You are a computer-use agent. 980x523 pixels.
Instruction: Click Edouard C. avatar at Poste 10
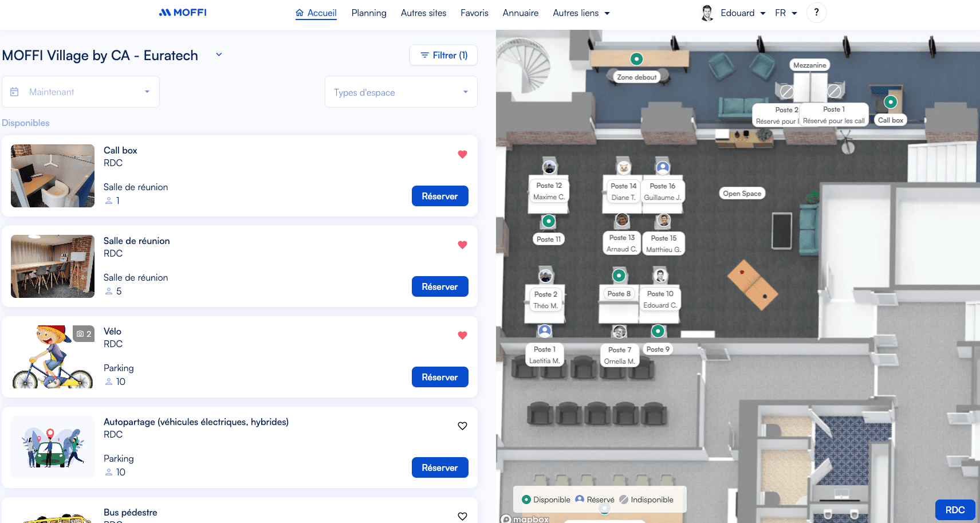(660, 276)
